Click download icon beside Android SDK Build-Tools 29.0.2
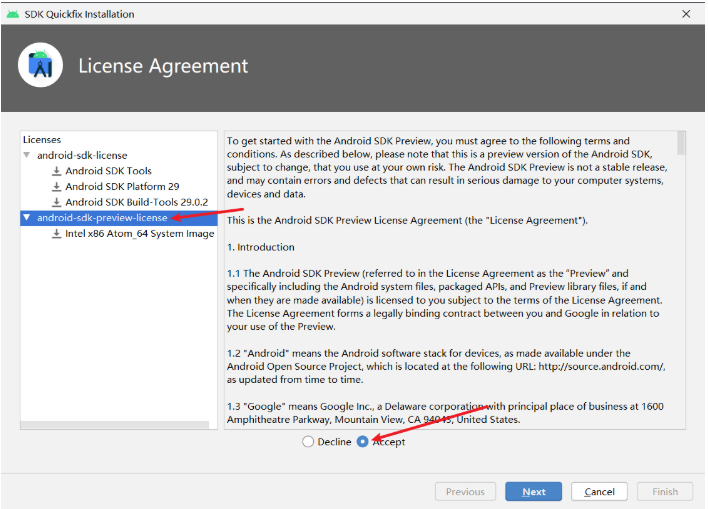 tap(56, 202)
